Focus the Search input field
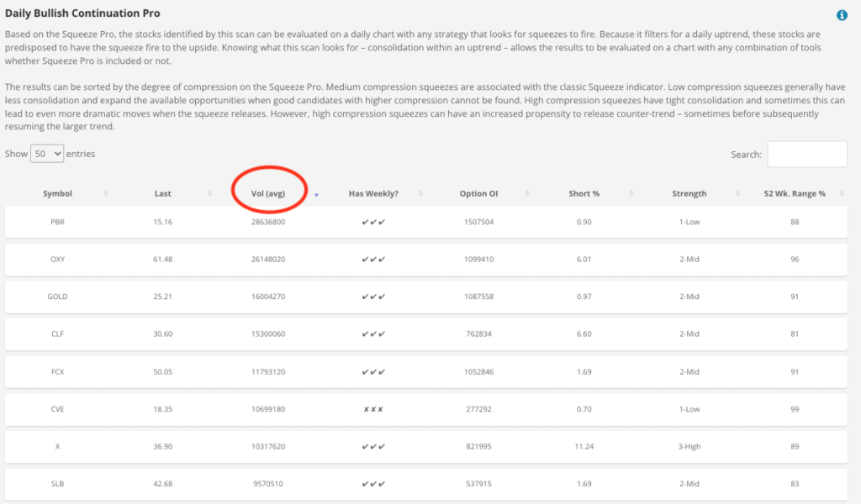The width and height of the screenshot is (861, 504). coord(806,154)
